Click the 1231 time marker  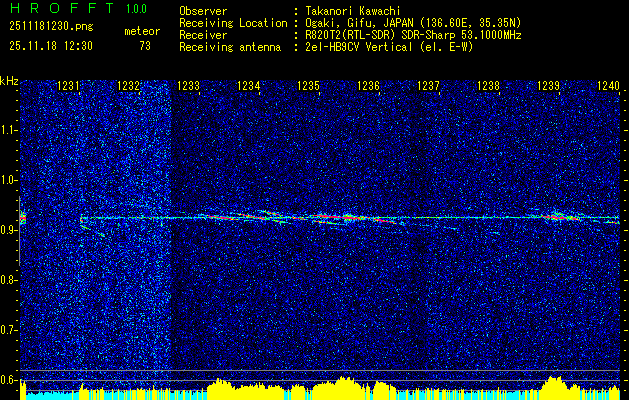[x=69, y=85]
